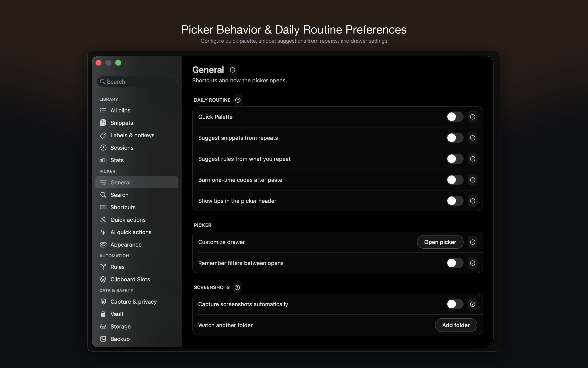Screen dimensions: 588x368
Task: Open Clipboard Slots page
Action: pos(136,279)
